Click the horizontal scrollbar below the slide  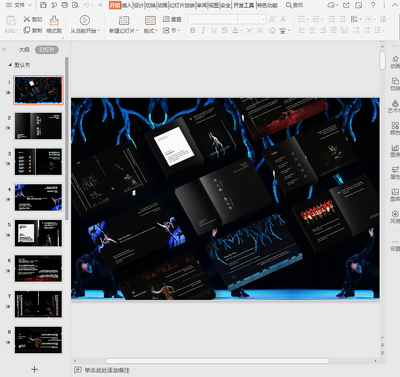pos(217,361)
